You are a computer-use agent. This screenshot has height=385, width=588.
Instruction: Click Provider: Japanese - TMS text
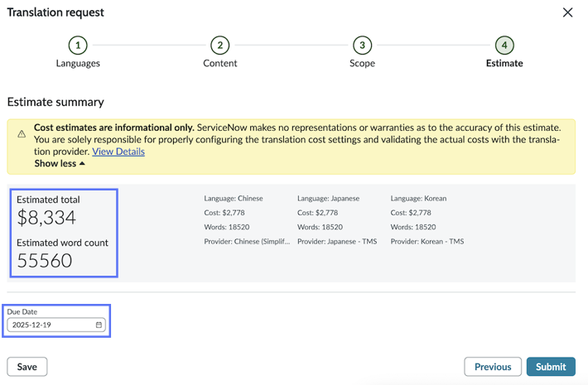[337, 242]
